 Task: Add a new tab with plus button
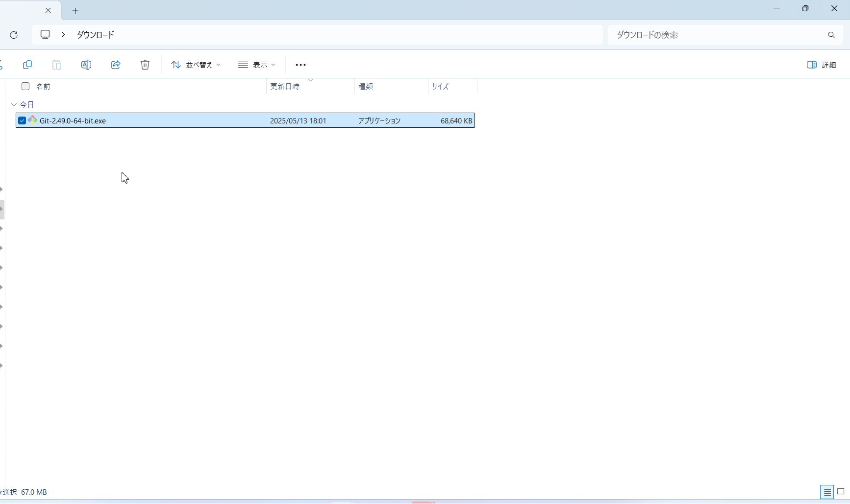75,10
